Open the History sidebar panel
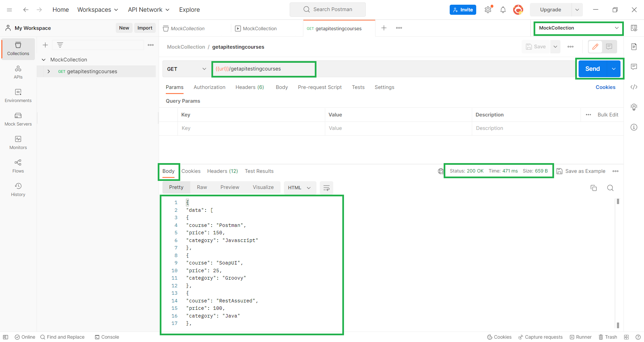This screenshot has height=342, width=644. pyautogui.click(x=18, y=190)
